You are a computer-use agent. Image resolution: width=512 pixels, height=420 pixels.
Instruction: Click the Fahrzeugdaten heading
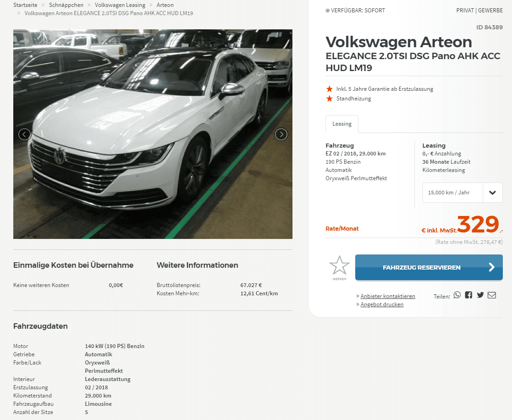40,326
